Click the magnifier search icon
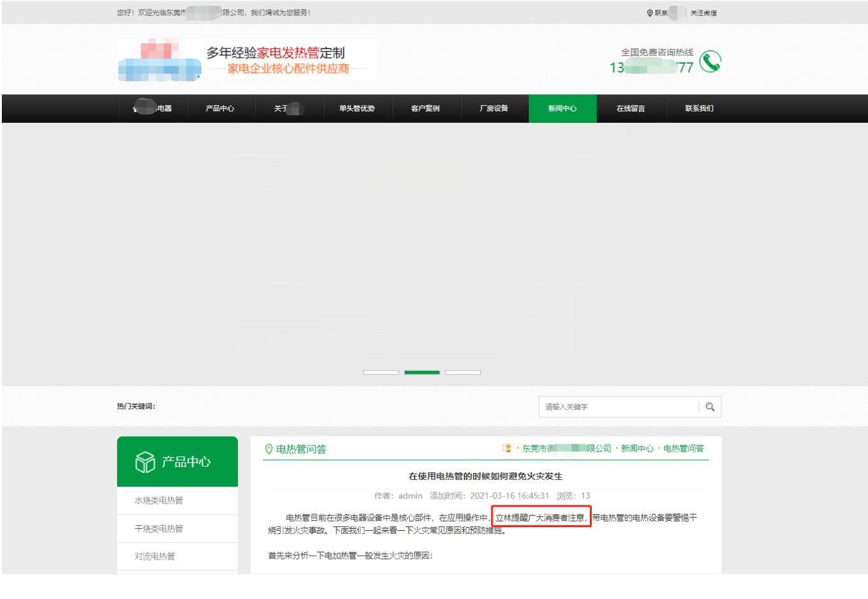 click(710, 407)
